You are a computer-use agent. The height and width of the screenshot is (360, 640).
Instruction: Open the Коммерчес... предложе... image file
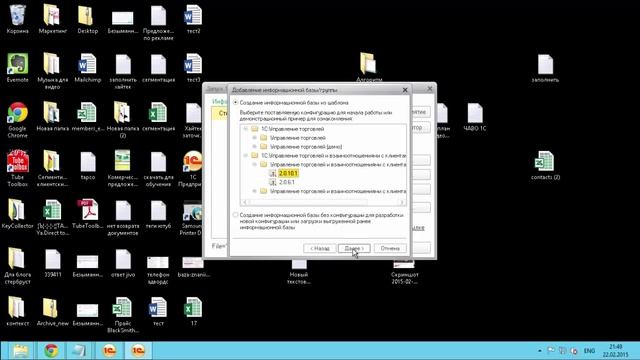click(x=123, y=168)
